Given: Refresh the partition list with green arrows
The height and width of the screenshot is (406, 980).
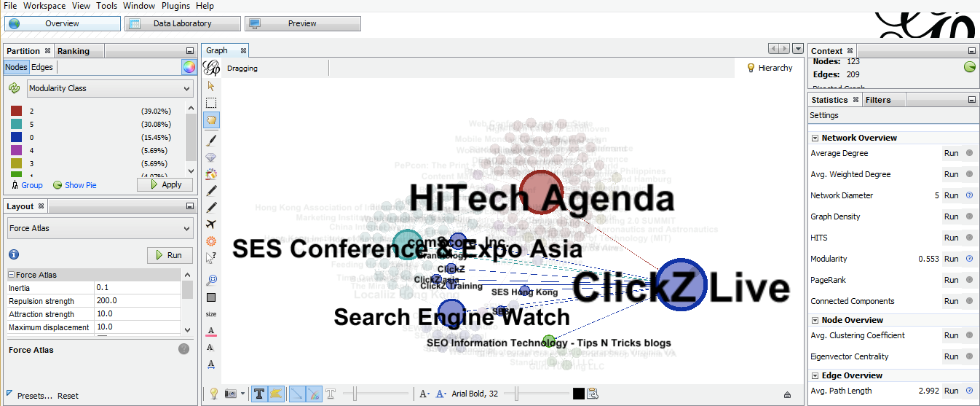Looking at the screenshot, I should tap(14, 88).
